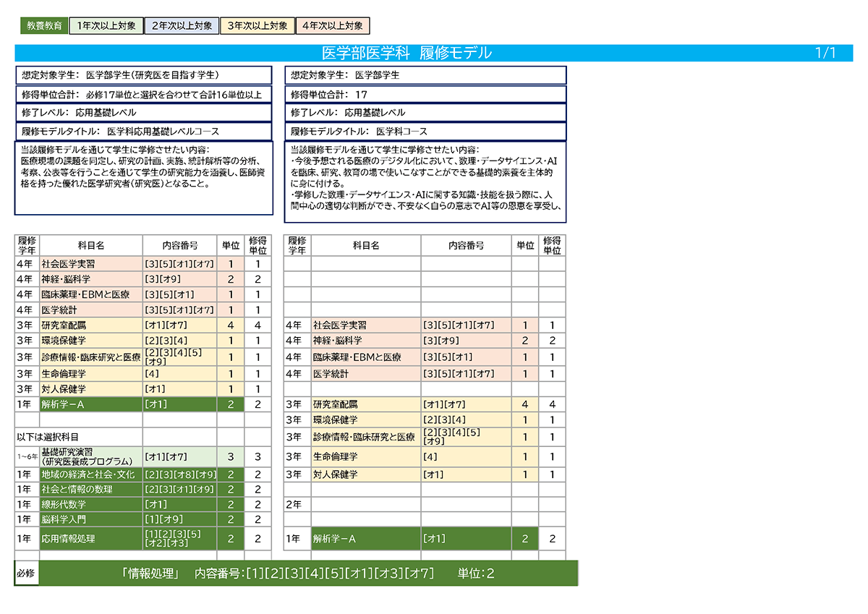Click the description starting 医療現場の課題を同定し

[144, 178]
